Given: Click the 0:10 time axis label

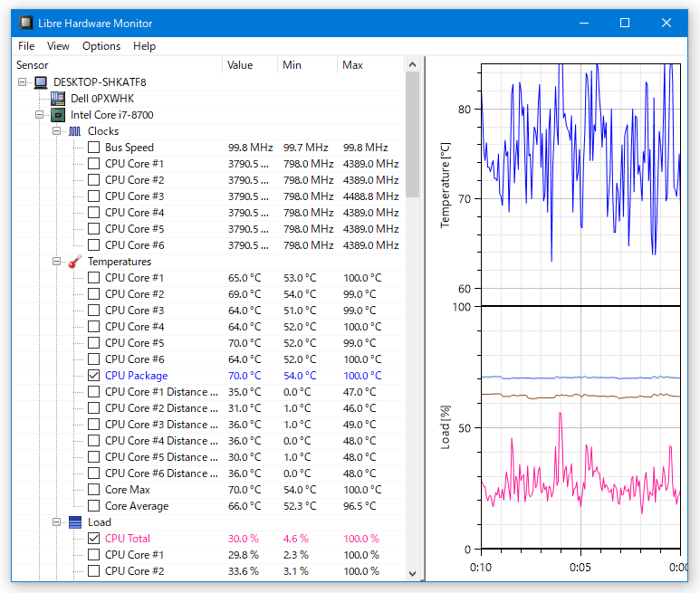Looking at the screenshot, I should point(481,567).
